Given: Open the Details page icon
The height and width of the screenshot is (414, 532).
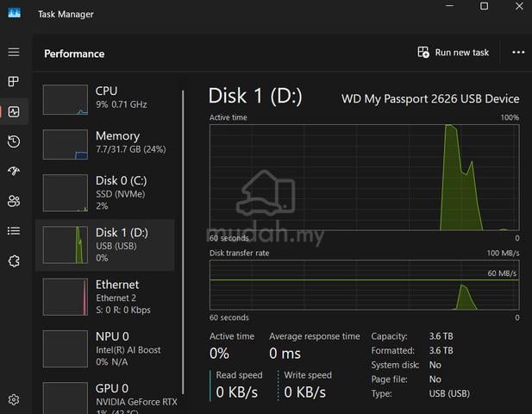Looking at the screenshot, I should tap(14, 231).
